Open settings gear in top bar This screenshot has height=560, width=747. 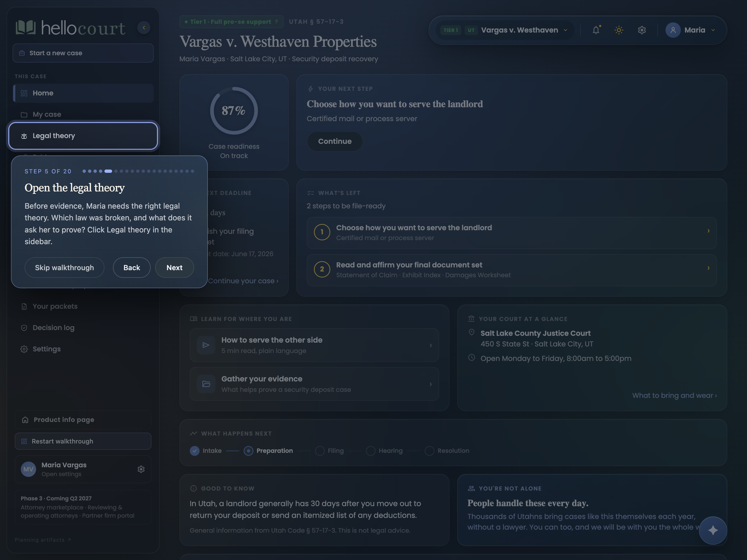point(642,30)
